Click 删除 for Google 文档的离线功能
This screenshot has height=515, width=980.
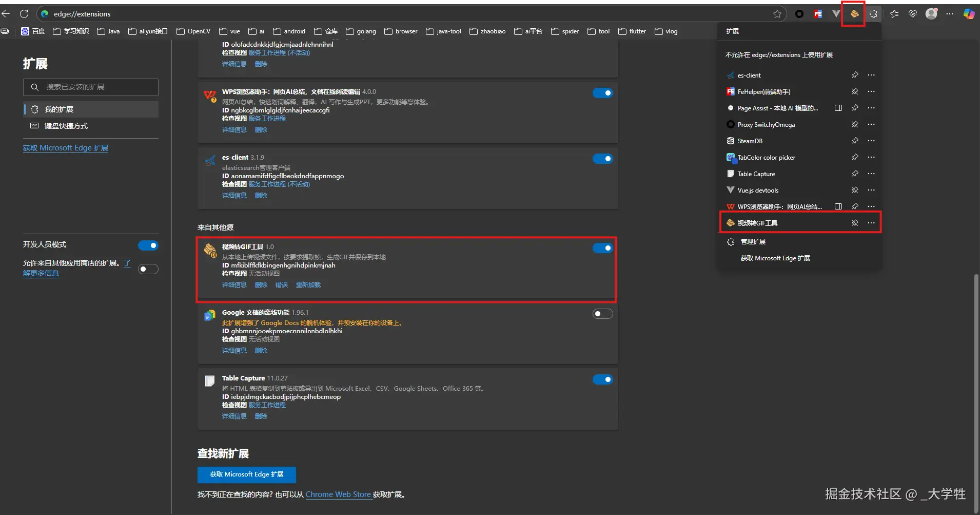261,351
